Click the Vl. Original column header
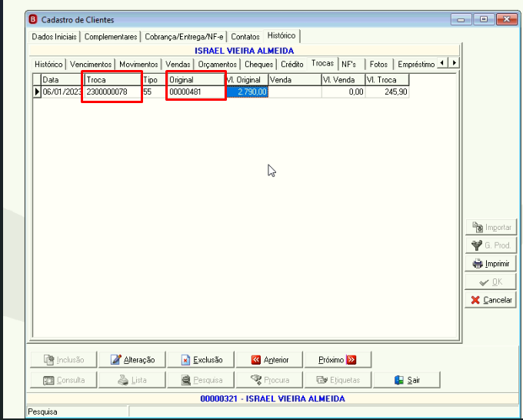This screenshot has height=420, width=523. (247, 80)
